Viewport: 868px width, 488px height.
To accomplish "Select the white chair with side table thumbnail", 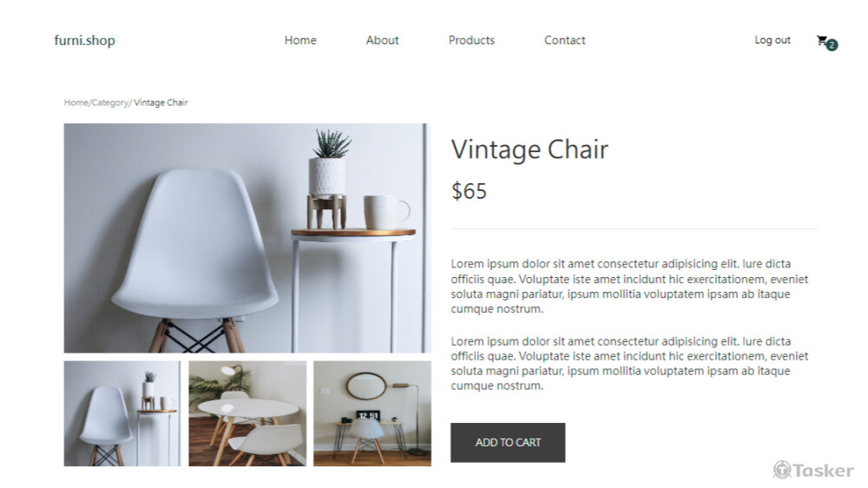I will pyautogui.click(x=122, y=414).
